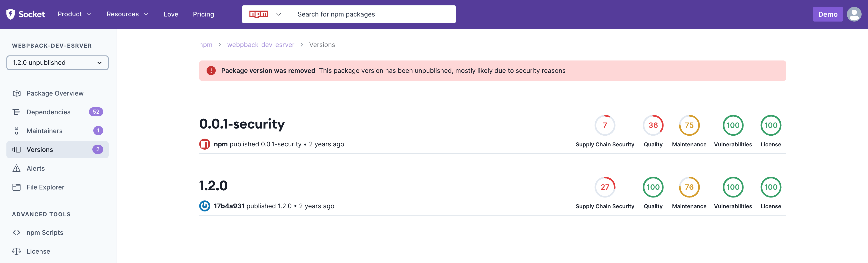
Task: Open Dependencies section
Action: [58, 112]
